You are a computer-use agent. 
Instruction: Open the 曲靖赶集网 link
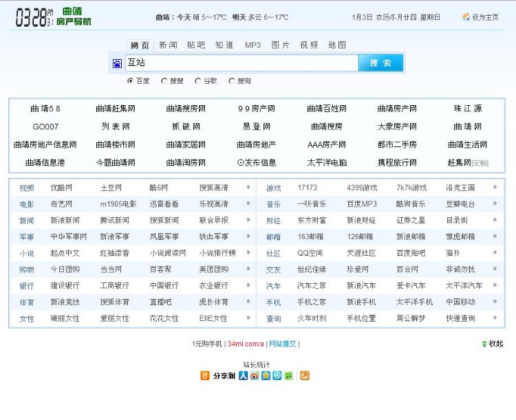click(x=116, y=109)
